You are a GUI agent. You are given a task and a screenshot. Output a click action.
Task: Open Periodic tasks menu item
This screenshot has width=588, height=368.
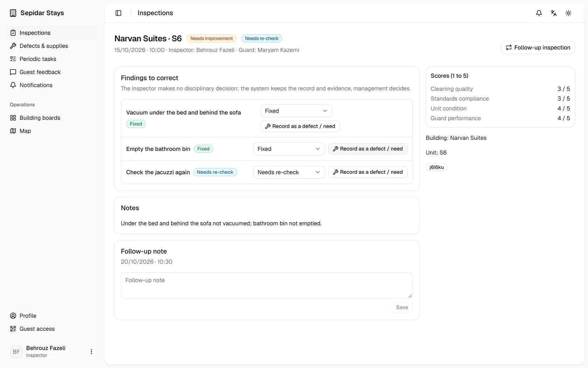tap(52, 59)
